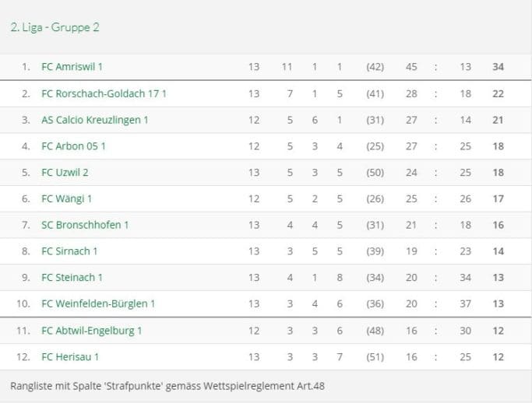
Task: Open FC Steinach 1 team entry
Action: pos(72,278)
